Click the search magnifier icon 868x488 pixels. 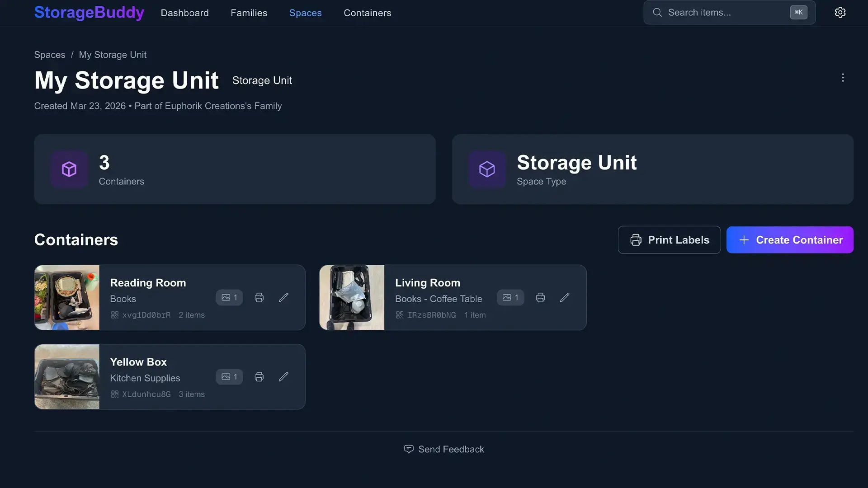[657, 12]
